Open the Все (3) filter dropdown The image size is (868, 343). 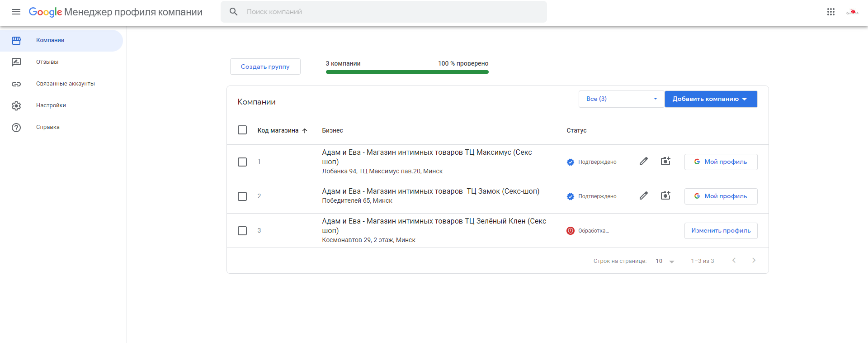[x=621, y=99]
